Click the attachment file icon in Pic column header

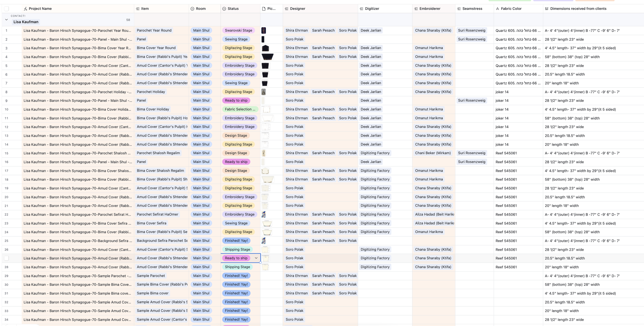(264, 9)
